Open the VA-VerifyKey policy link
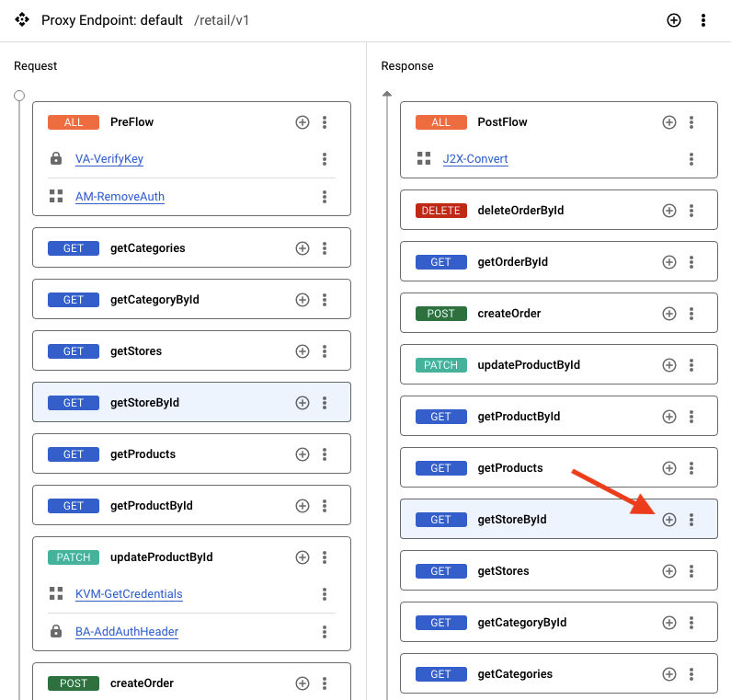This screenshot has height=700, width=731. tap(109, 159)
